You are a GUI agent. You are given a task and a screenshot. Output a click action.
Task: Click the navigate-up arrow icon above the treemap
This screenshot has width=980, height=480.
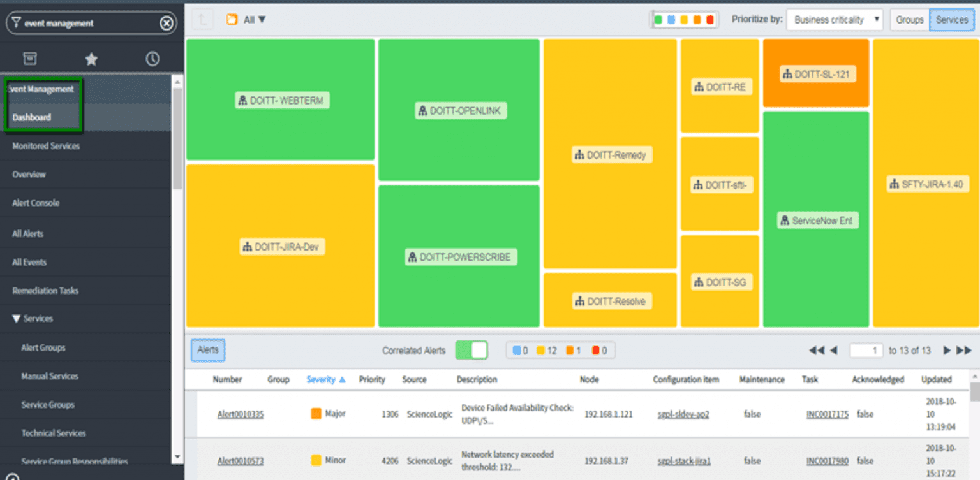(201, 19)
